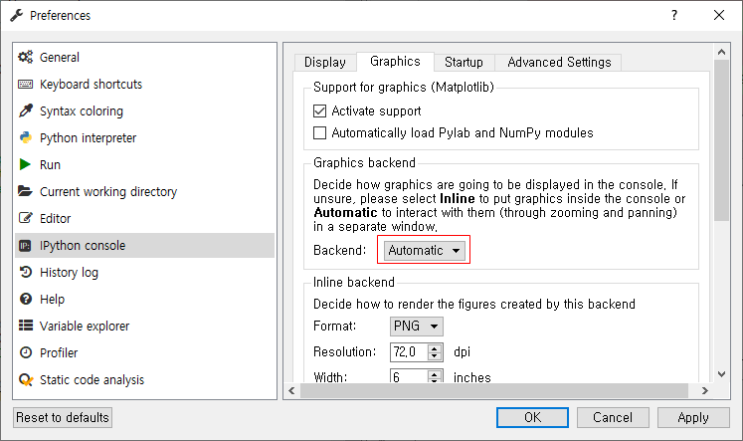Image resolution: width=743 pixels, height=441 pixels.
Task: Open the Advanced Settings tab
Action: [x=559, y=62]
